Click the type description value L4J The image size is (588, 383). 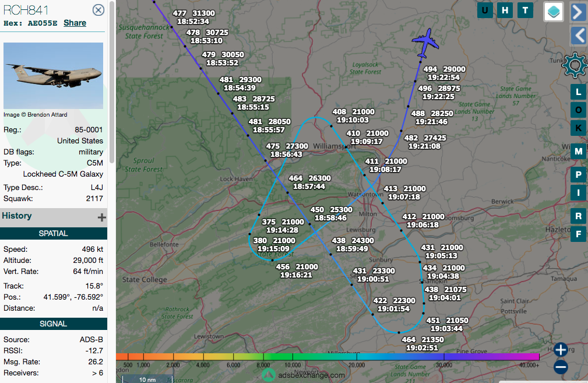coord(97,188)
